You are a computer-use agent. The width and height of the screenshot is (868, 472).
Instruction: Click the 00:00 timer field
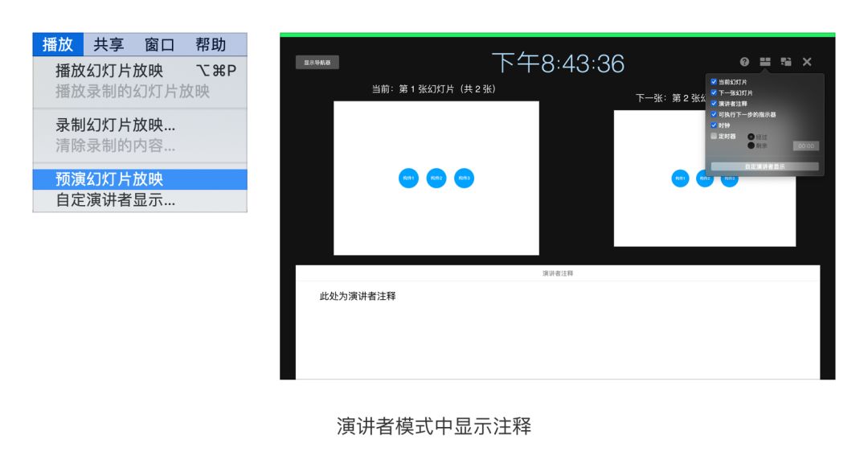[806, 146]
